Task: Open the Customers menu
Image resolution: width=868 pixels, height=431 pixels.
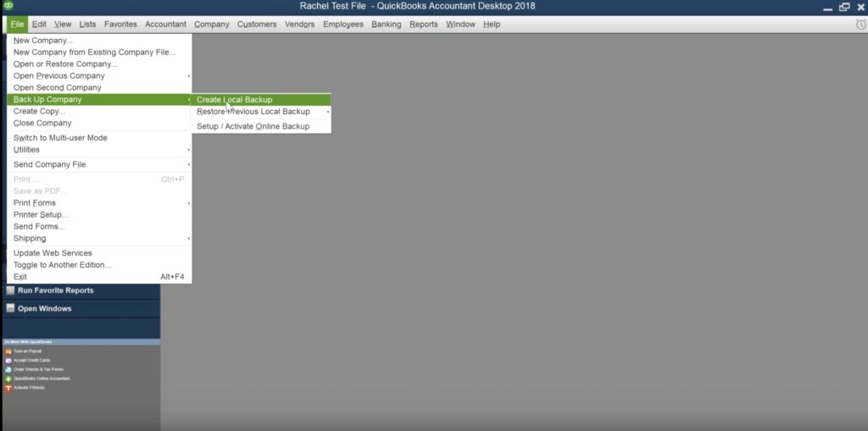Action: [257, 25]
